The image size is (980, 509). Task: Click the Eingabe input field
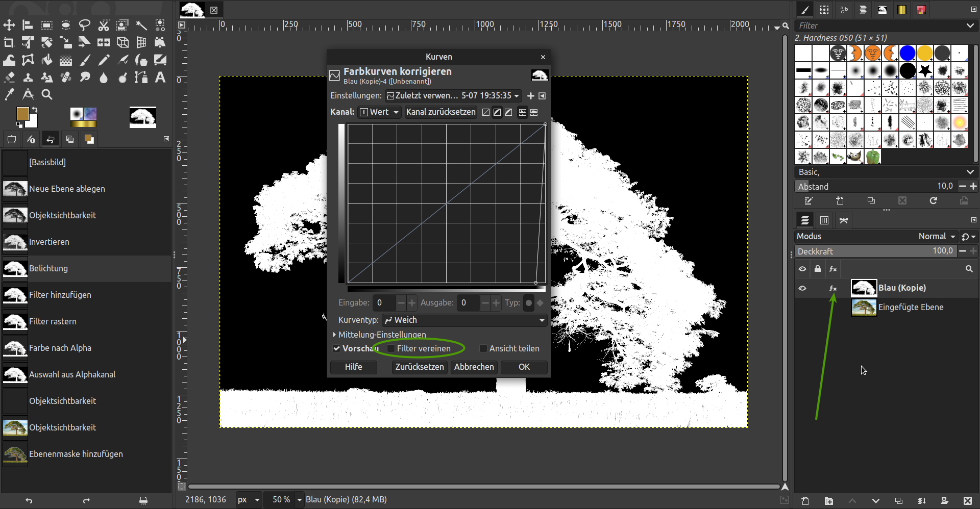coord(384,303)
